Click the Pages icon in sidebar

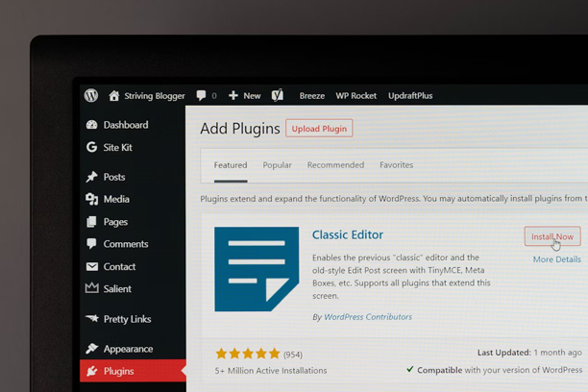(91, 222)
